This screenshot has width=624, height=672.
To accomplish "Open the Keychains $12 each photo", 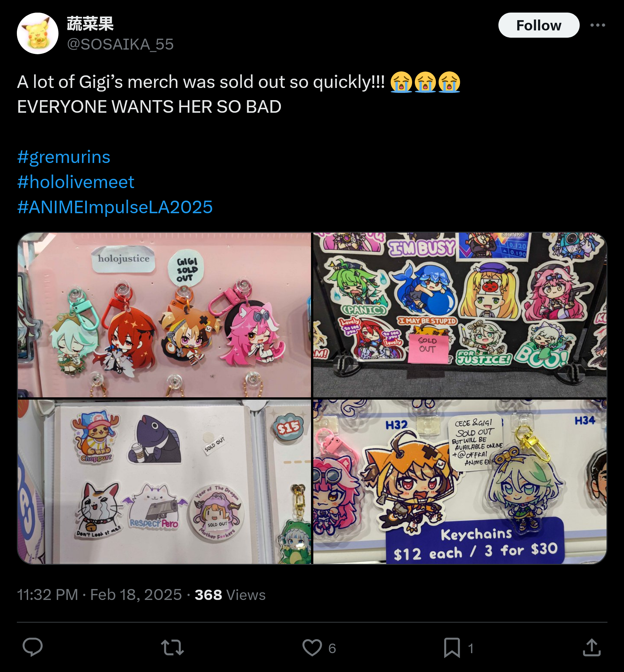I will (460, 482).
